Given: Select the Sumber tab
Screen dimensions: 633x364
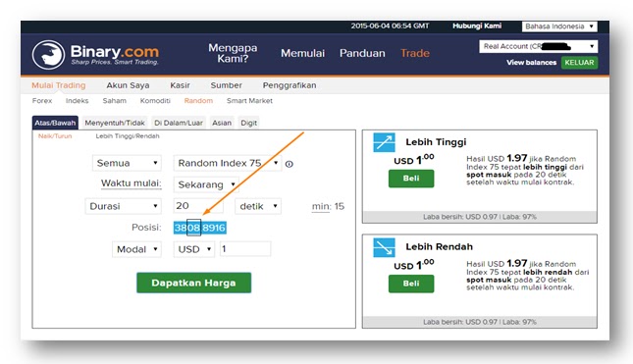Looking at the screenshot, I should (x=226, y=85).
